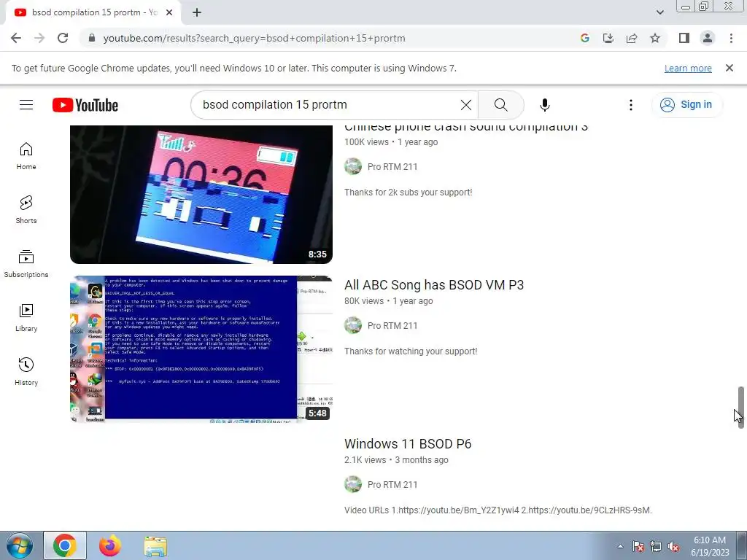Click the 'Thanks for 2k subs your support!' description
The height and width of the screenshot is (560, 747).
pyautogui.click(x=409, y=192)
